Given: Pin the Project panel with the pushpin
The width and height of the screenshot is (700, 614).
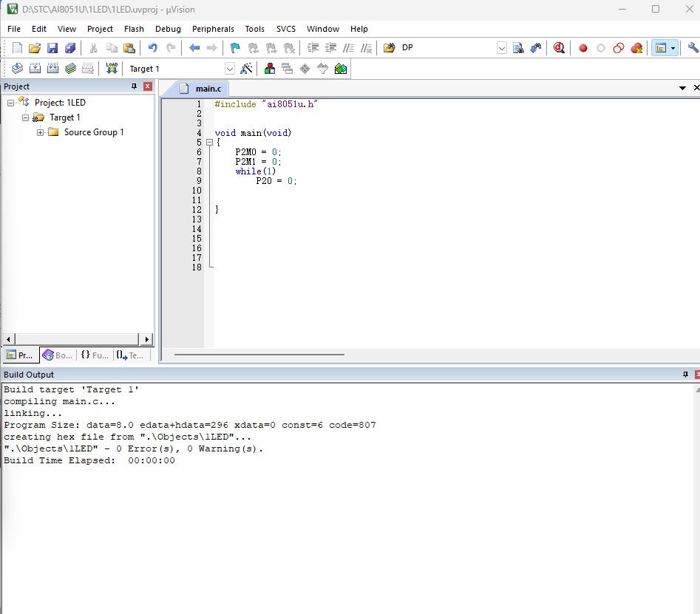Looking at the screenshot, I should (134, 86).
